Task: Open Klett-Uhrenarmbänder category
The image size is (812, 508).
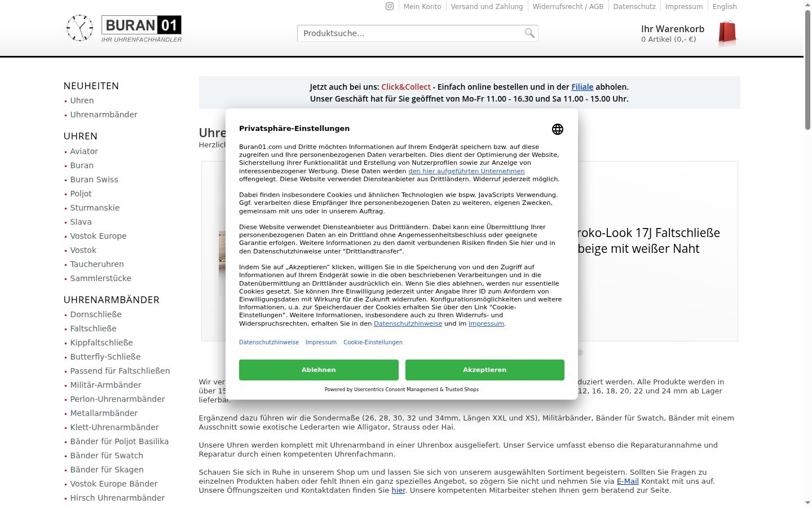Action: point(114,427)
